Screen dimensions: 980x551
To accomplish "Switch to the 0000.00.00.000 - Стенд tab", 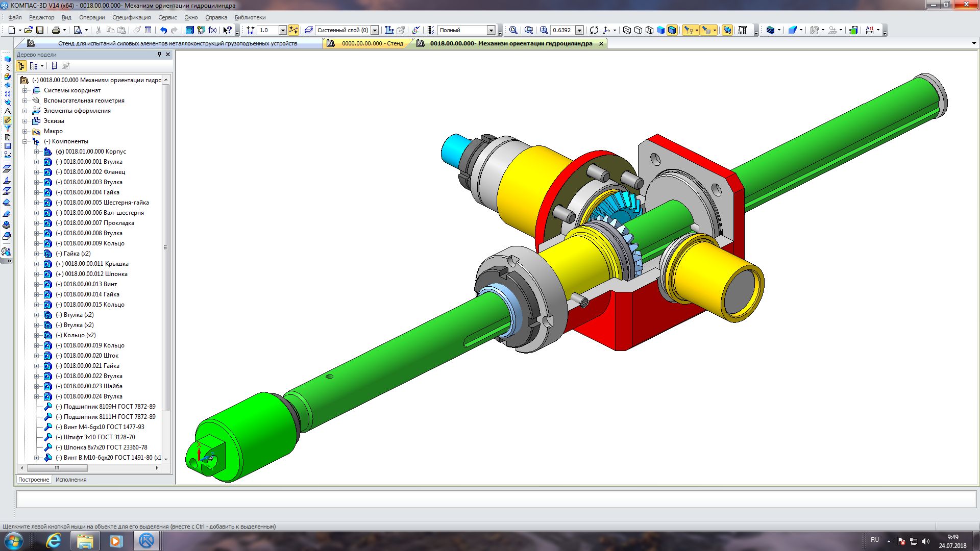I will point(372,43).
